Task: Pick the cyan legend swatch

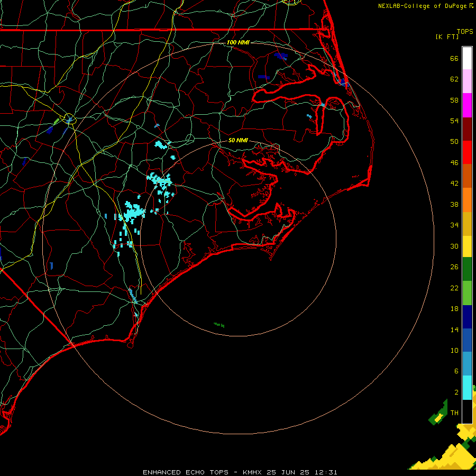Action: pos(467,388)
